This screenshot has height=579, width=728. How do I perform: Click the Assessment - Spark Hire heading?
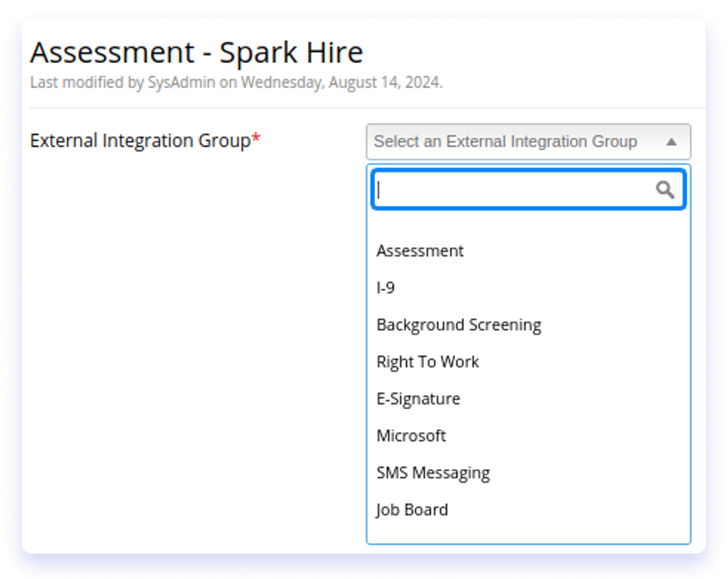tap(196, 52)
